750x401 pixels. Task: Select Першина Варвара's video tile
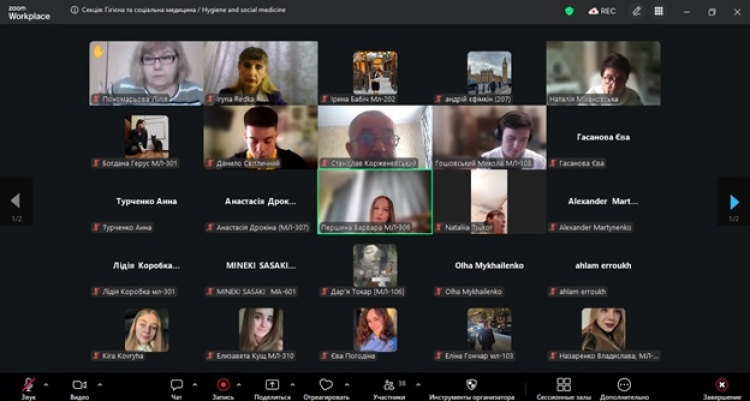(375, 200)
